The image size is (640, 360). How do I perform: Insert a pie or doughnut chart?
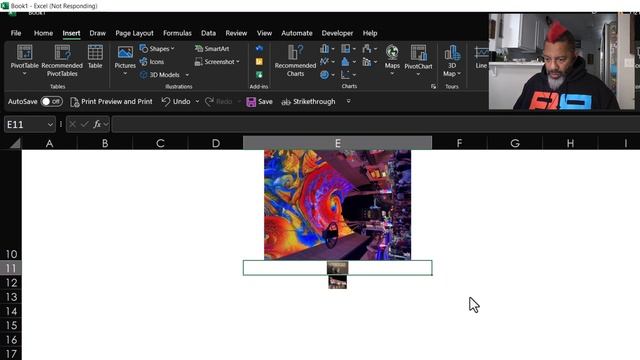327,75
